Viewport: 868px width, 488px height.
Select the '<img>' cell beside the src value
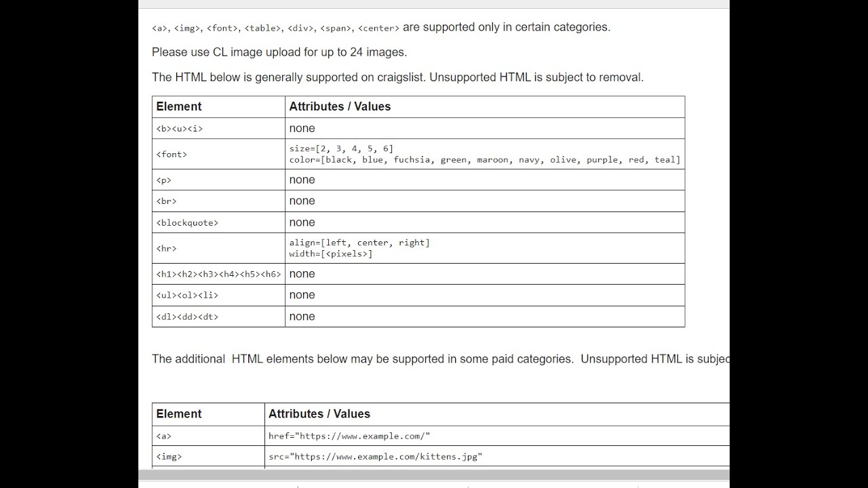click(208, 456)
